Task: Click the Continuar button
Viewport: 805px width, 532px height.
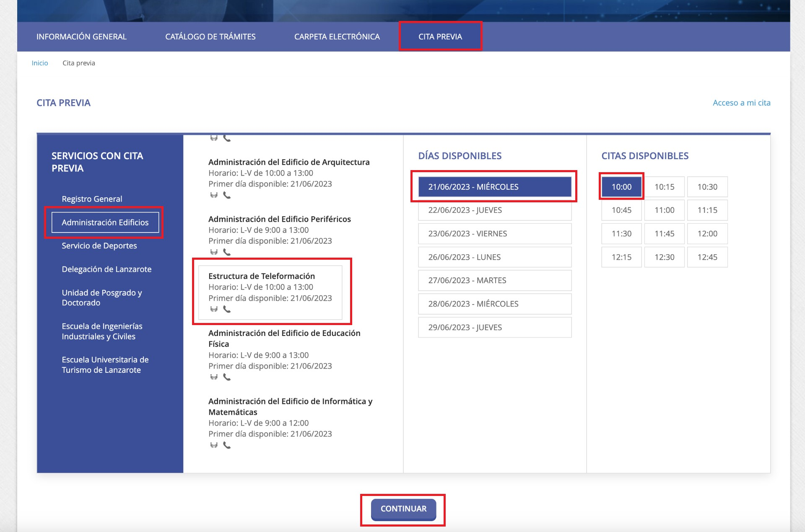Action: 403,509
